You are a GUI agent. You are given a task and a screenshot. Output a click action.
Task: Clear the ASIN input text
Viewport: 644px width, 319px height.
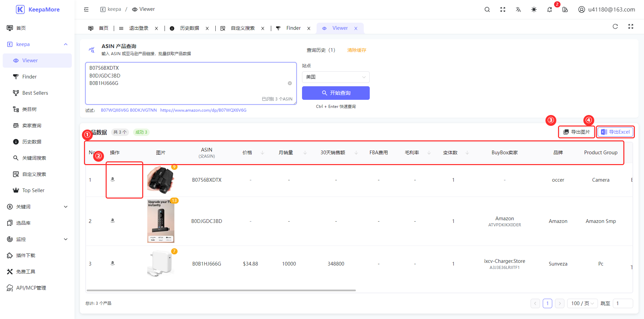(290, 83)
